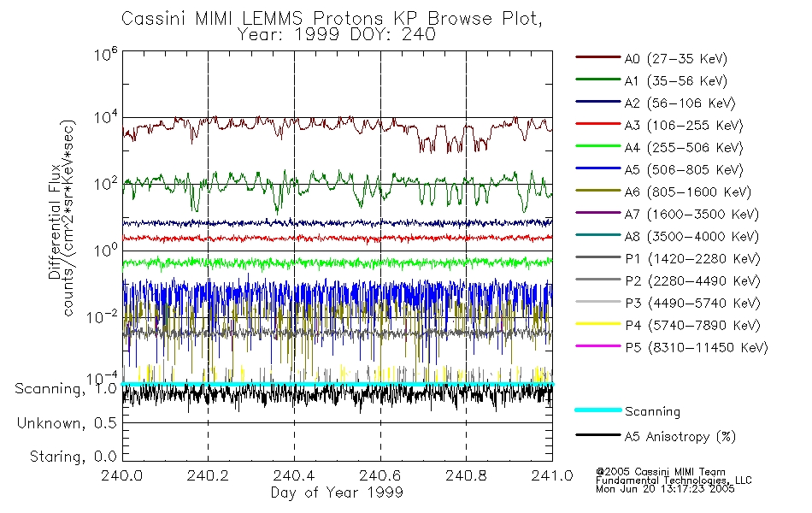Click the blue A5 legend line
812x513 pixels.
(598, 168)
